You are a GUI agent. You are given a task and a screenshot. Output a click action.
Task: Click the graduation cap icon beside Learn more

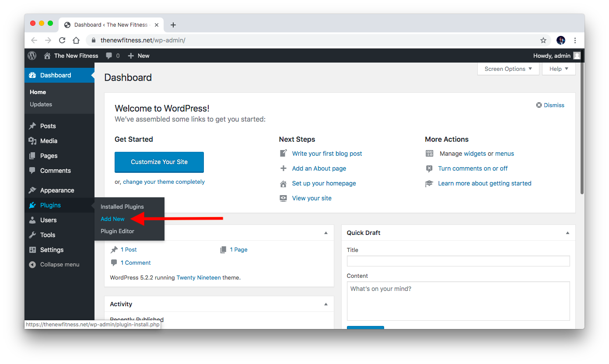(430, 183)
